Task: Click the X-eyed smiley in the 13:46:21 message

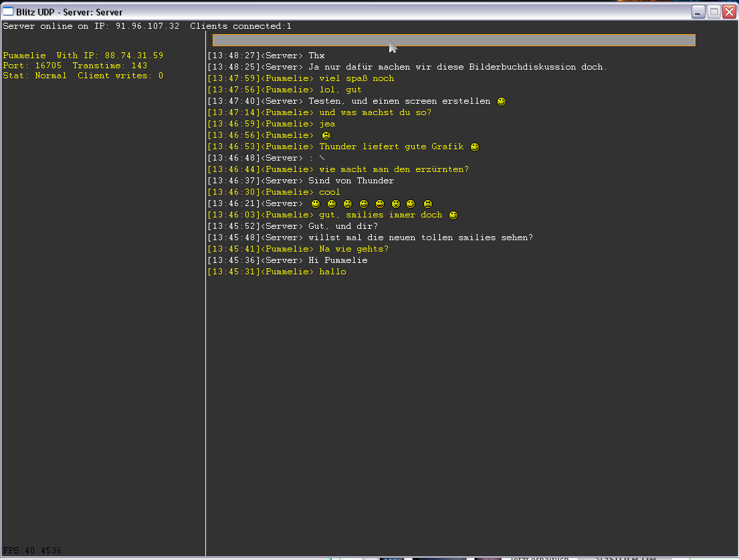Action: [x=396, y=203]
